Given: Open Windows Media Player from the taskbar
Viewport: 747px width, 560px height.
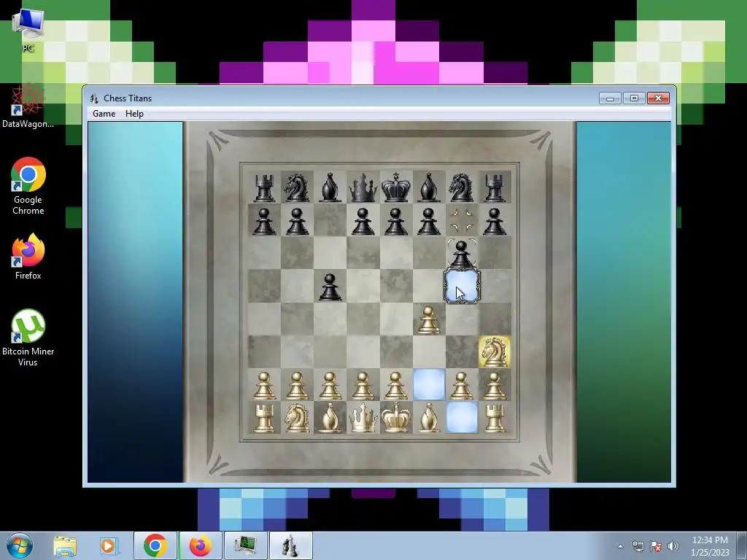Looking at the screenshot, I should [108, 545].
